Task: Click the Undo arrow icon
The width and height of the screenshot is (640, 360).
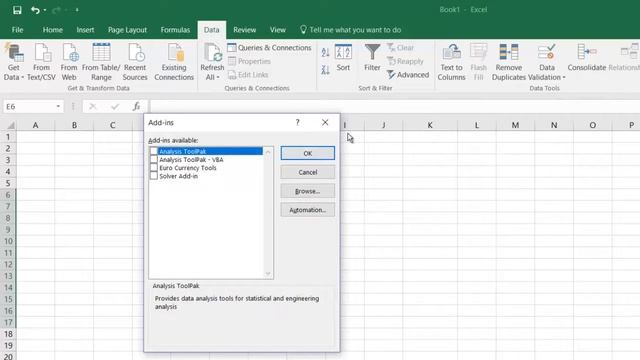Action: [x=35, y=10]
